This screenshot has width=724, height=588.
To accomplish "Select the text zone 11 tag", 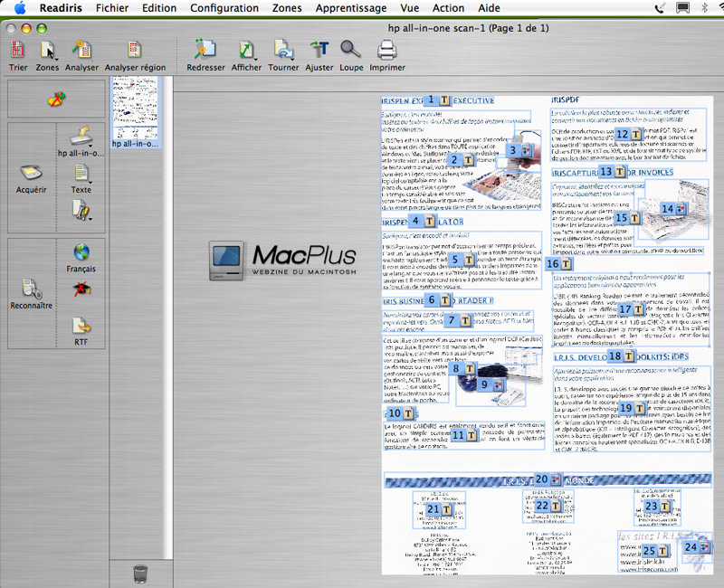I will pos(464,435).
